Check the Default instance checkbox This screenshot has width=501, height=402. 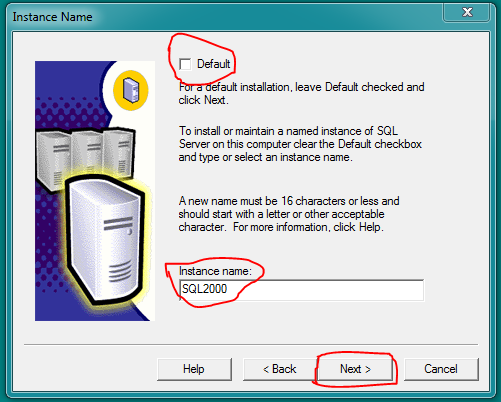(185, 64)
